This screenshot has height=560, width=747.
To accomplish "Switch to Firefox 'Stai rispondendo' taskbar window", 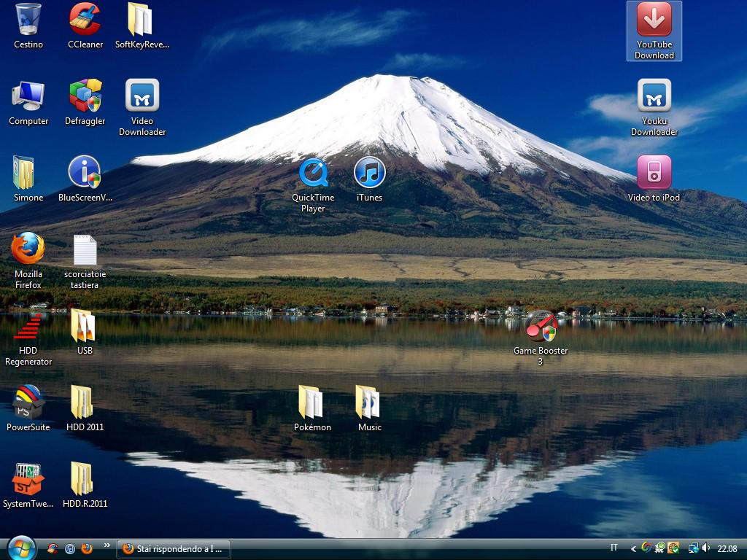I will click(x=173, y=548).
